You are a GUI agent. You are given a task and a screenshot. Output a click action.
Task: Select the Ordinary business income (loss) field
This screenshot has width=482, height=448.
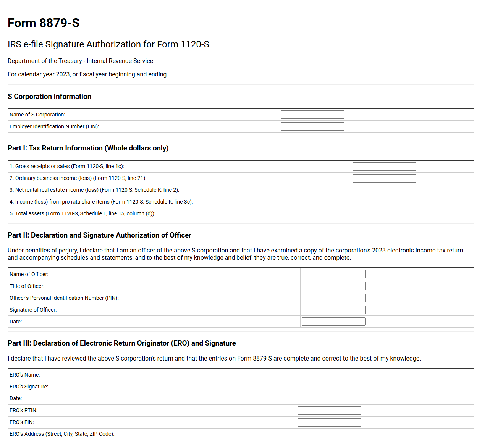(x=384, y=178)
